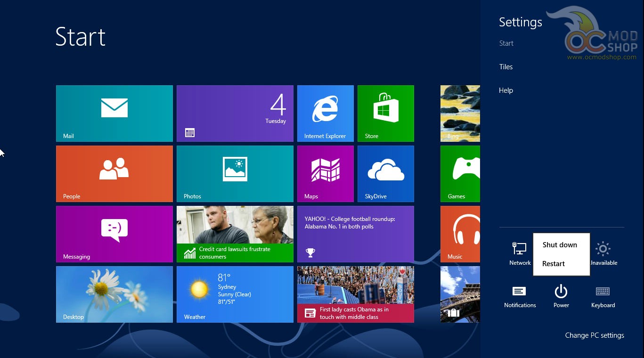
Task: Choose Restart from the power menu
Action: (x=554, y=264)
